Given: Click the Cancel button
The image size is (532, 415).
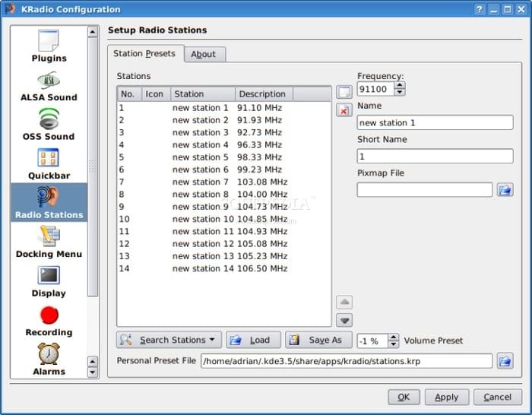Looking at the screenshot, I should pyautogui.click(x=497, y=397).
